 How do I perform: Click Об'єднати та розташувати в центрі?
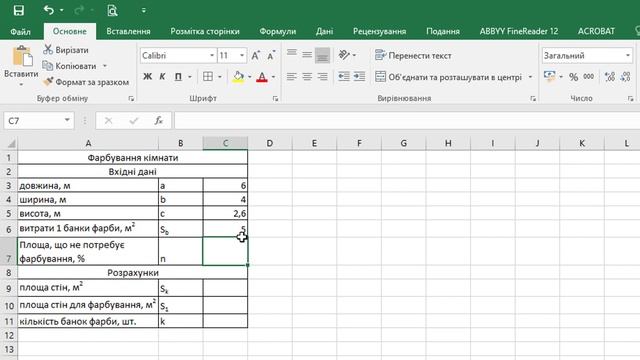(449, 77)
